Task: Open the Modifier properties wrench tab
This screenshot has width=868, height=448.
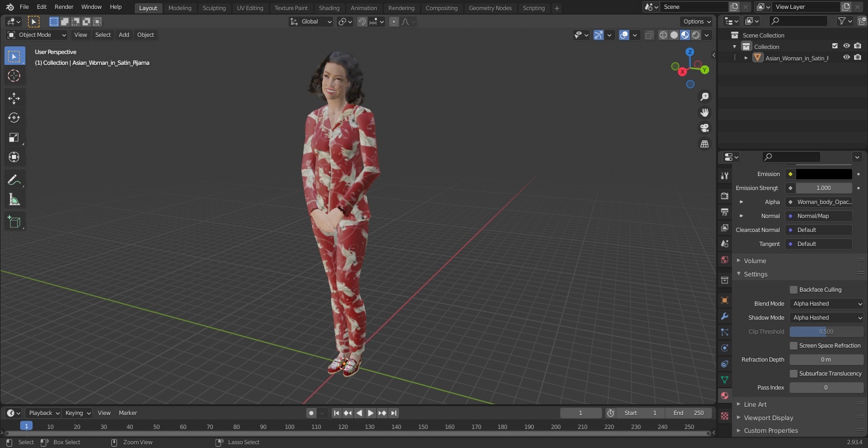Action: pyautogui.click(x=724, y=316)
